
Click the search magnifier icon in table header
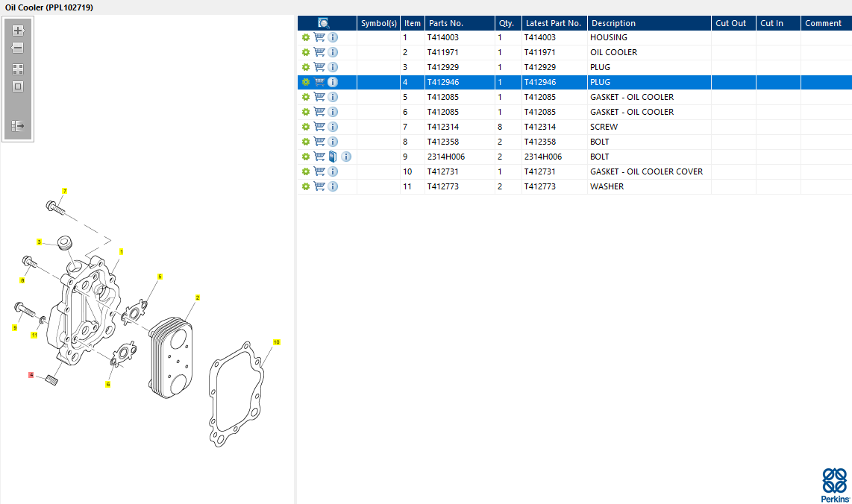323,23
